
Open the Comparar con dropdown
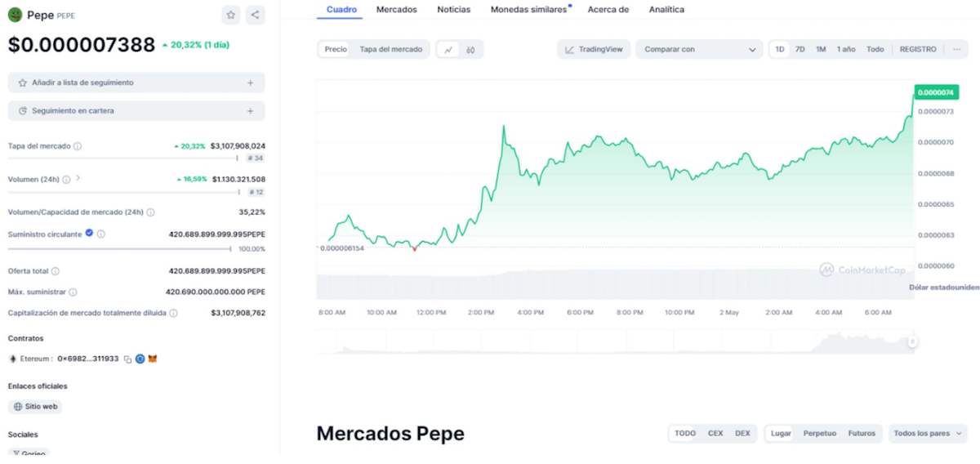tap(699, 49)
